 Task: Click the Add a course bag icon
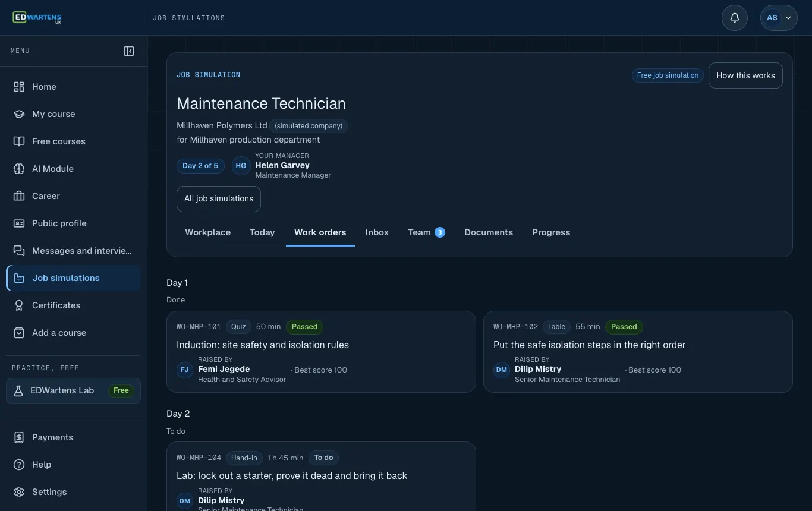click(19, 333)
